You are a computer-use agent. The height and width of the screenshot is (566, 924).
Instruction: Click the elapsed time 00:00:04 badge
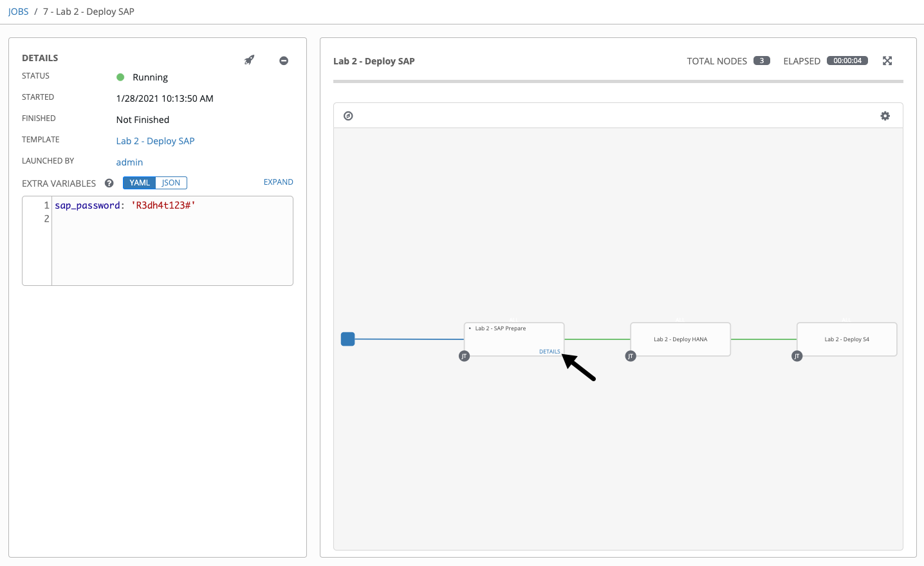(847, 61)
